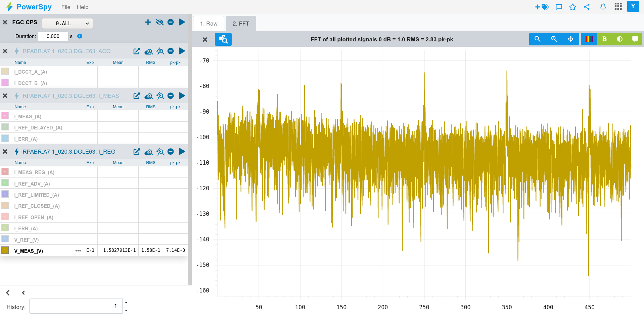Click the Duration info icon

[80, 36]
